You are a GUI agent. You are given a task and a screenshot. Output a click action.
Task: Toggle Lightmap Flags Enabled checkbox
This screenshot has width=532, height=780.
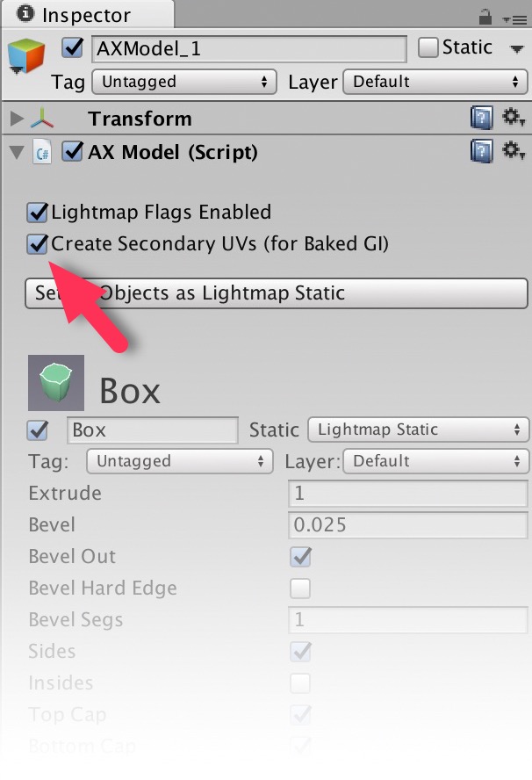click(x=37, y=213)
